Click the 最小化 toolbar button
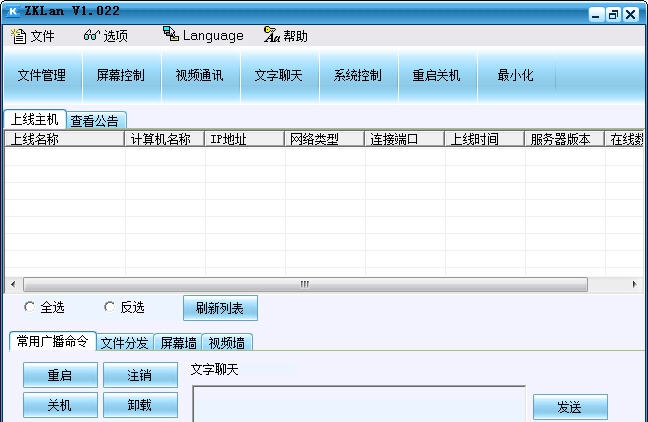Screen dimensions: 648x422 515,76
